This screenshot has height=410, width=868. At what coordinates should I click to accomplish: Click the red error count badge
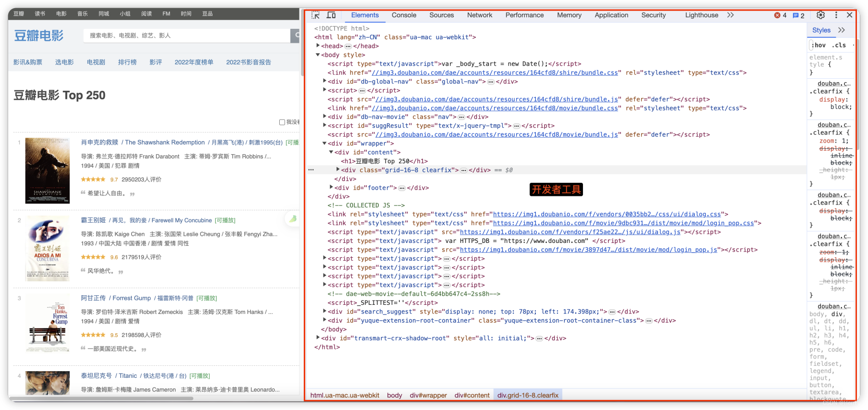point(781,15)
